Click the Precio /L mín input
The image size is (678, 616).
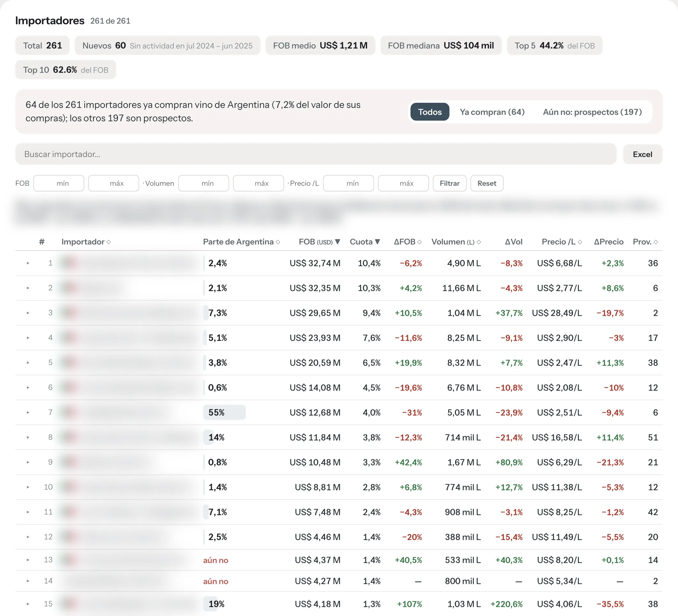coord(349,183)
